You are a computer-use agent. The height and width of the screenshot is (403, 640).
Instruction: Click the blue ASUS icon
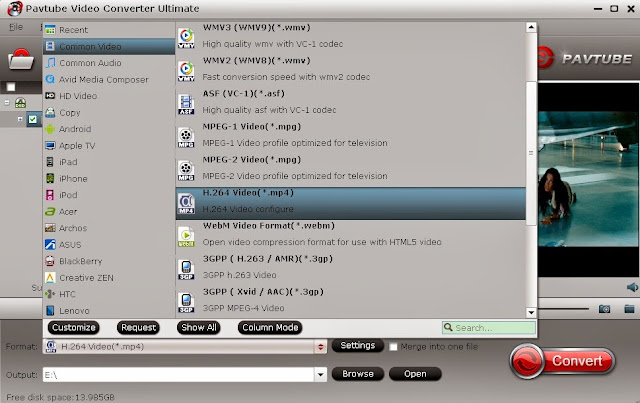[x=50, y=245]
